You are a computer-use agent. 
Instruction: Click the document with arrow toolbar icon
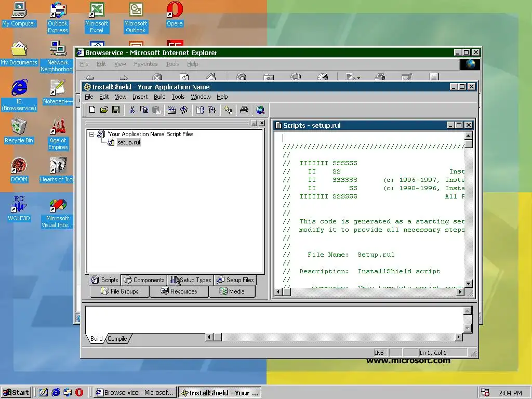click(x=200, y=110)
